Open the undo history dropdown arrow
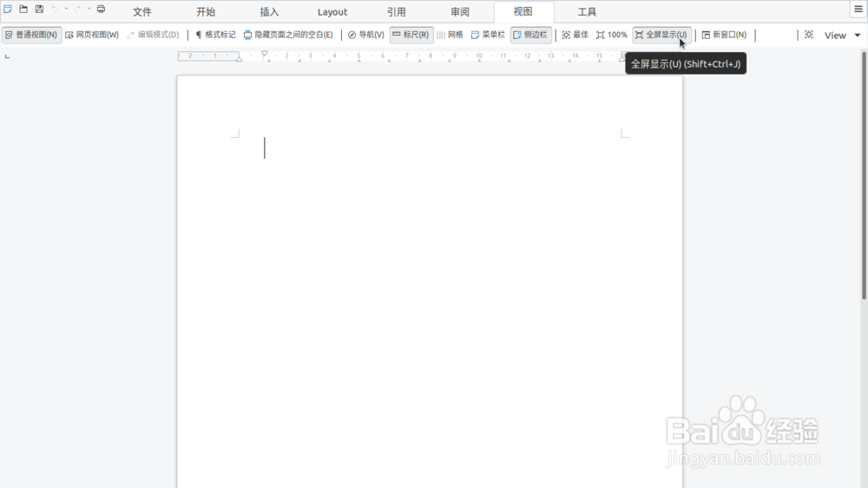This screenshot has height=488, width=868. 66,9
